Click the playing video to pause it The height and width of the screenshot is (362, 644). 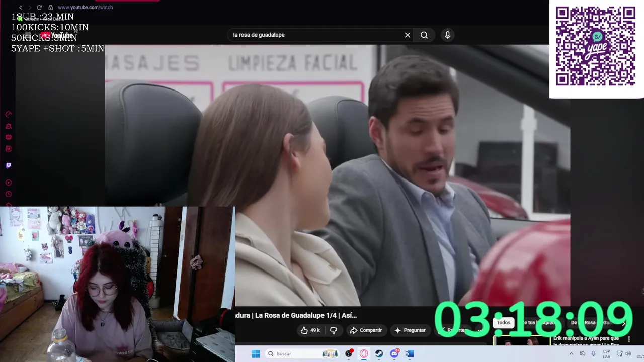point(337,175)
